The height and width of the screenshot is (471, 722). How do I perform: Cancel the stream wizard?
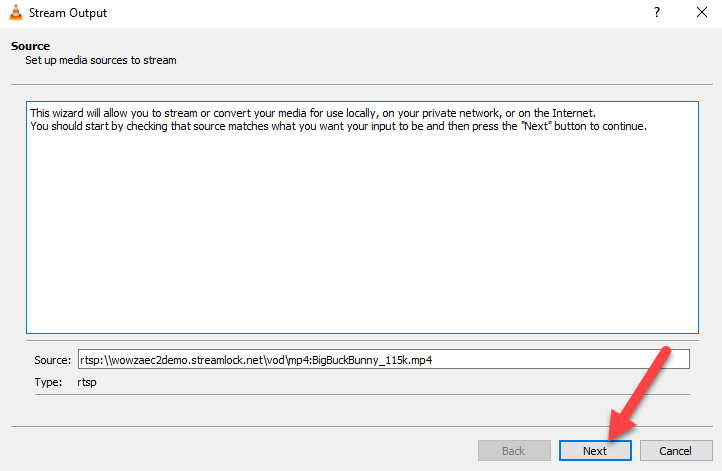point(675,451)
